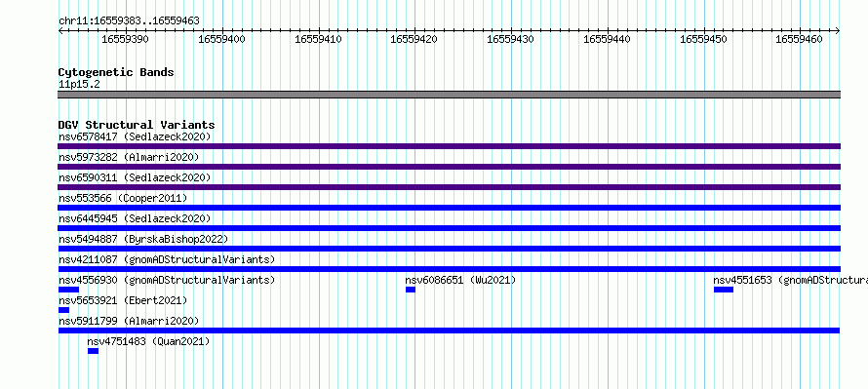Select the nsv5494887 blue variant bar
The width and height of the screenshot is (868, 389).
coord(449,249)
